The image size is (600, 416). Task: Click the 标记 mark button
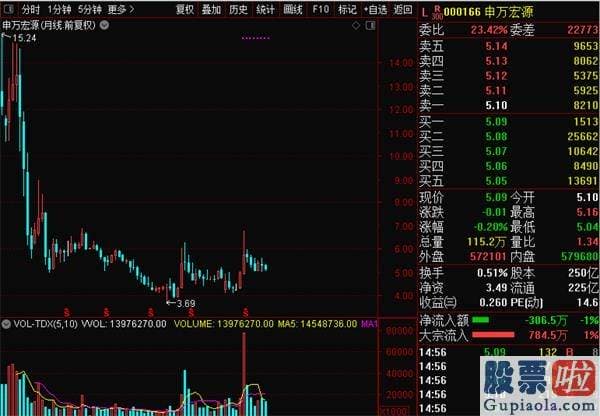click(347, 9)
